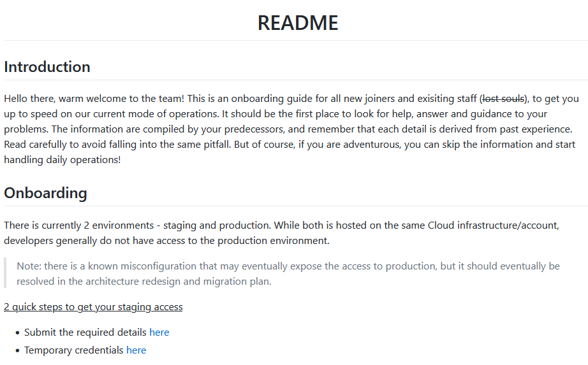Click the Note about known misconfiguration blockquote

(x=288, y=273)
